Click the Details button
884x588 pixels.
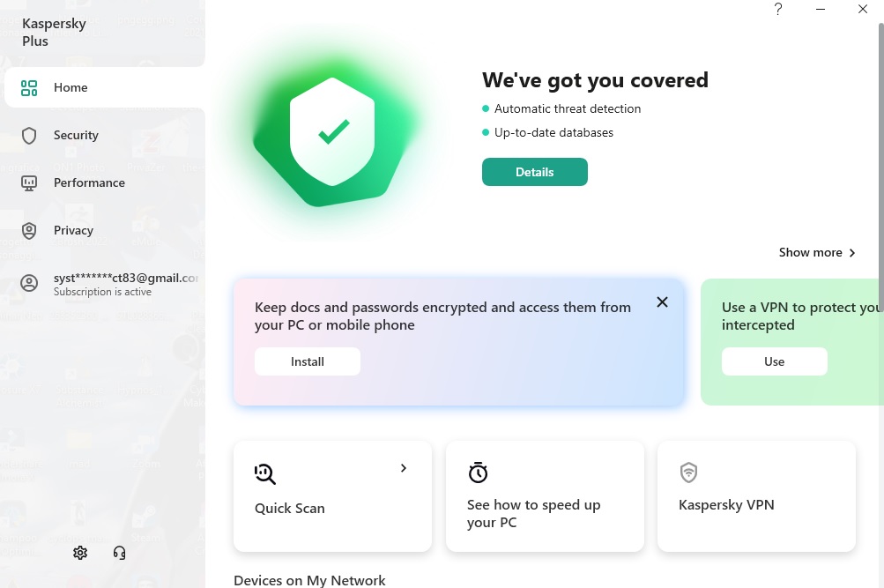(x=534, y=172)
